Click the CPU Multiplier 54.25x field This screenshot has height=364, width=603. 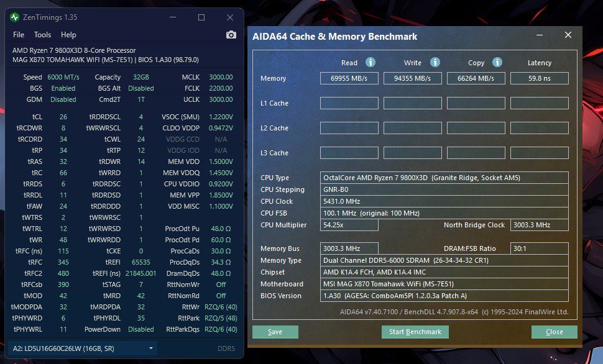[x=349, y=225]
